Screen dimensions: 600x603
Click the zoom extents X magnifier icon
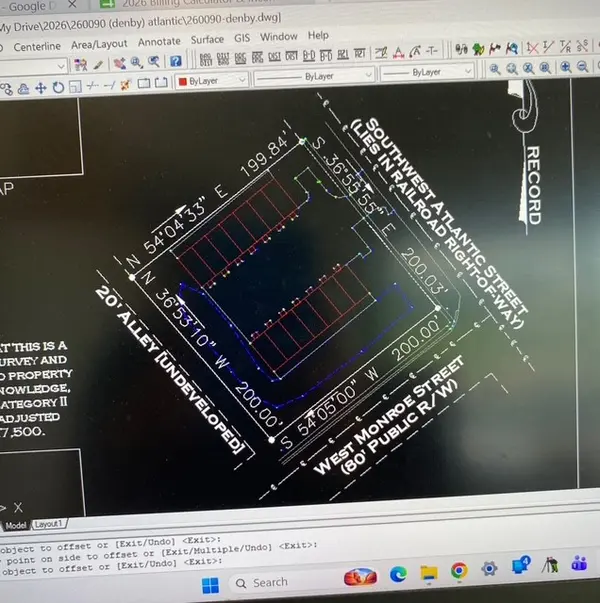tap(528, 68)
